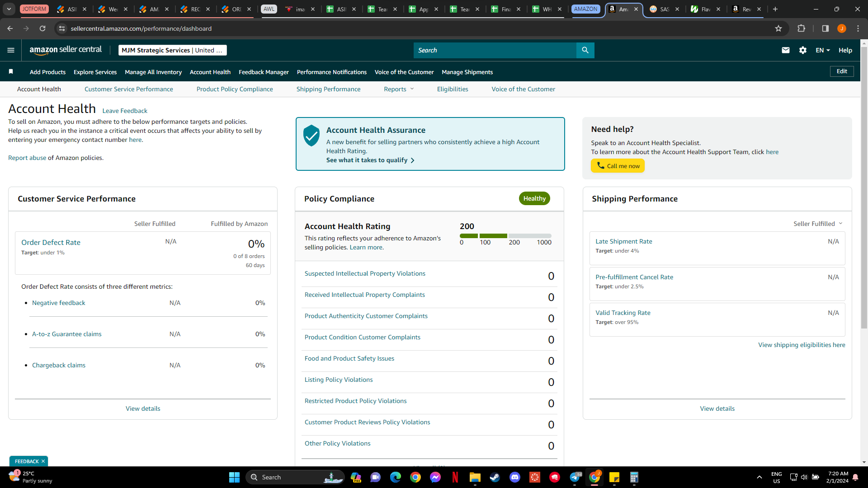The height and width of the screenshot is (488, 868).
Task: Click the Edit button in the nav bar
Action: coord(842,71)
